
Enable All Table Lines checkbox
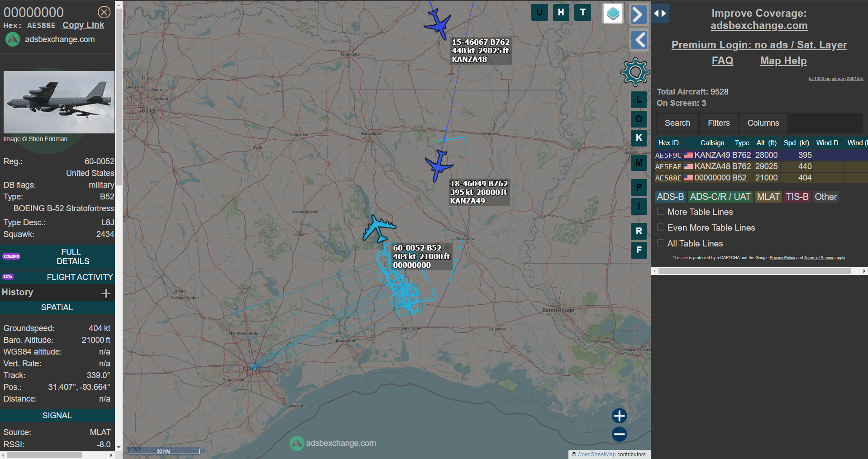pos(661,243)
